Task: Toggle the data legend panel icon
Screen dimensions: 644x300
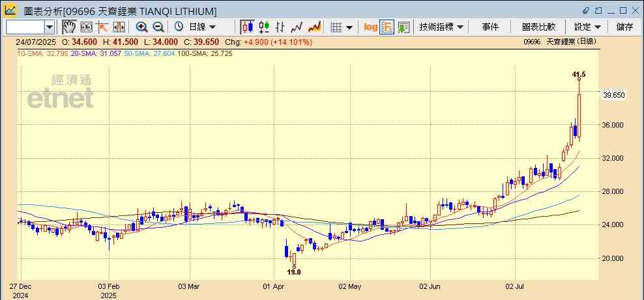Action: (x=387, y=27)
